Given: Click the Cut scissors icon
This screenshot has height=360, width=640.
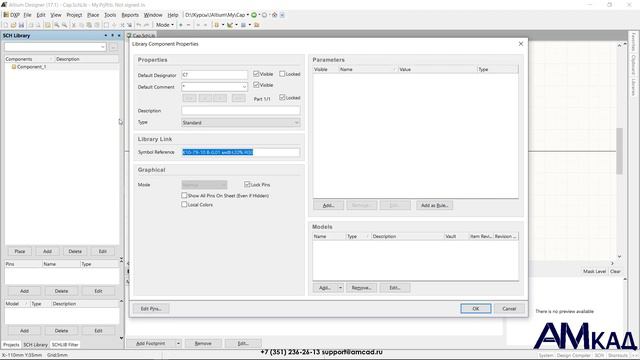Looking at the screenshot, I should click(74, 25).
